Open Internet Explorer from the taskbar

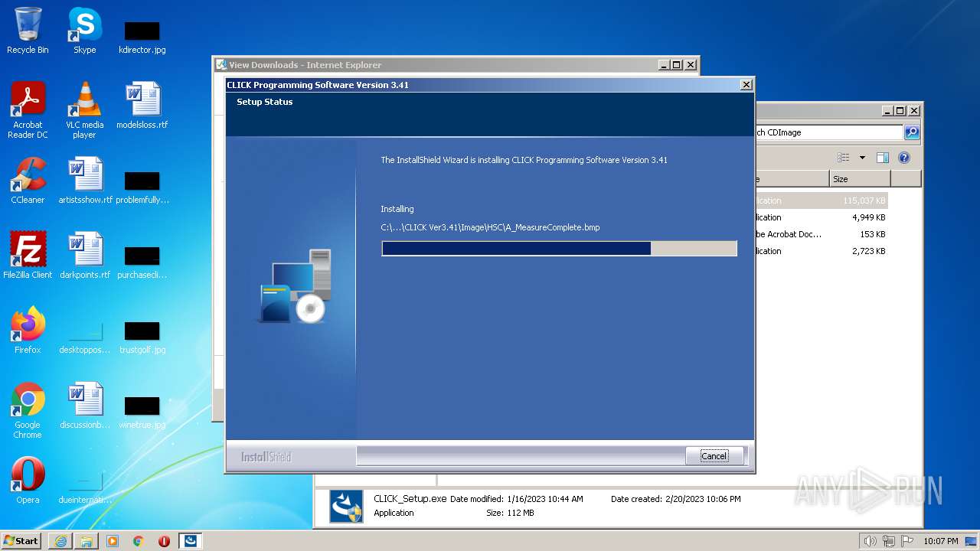[x=60, y=541]
